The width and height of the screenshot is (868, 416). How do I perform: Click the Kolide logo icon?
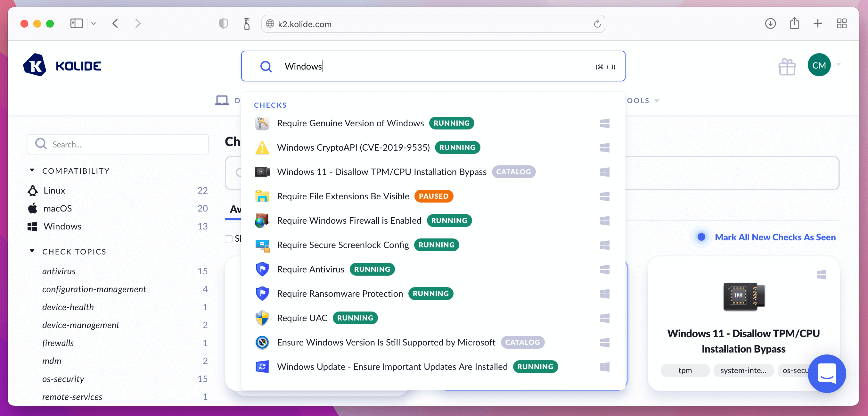tap(34, 65)
